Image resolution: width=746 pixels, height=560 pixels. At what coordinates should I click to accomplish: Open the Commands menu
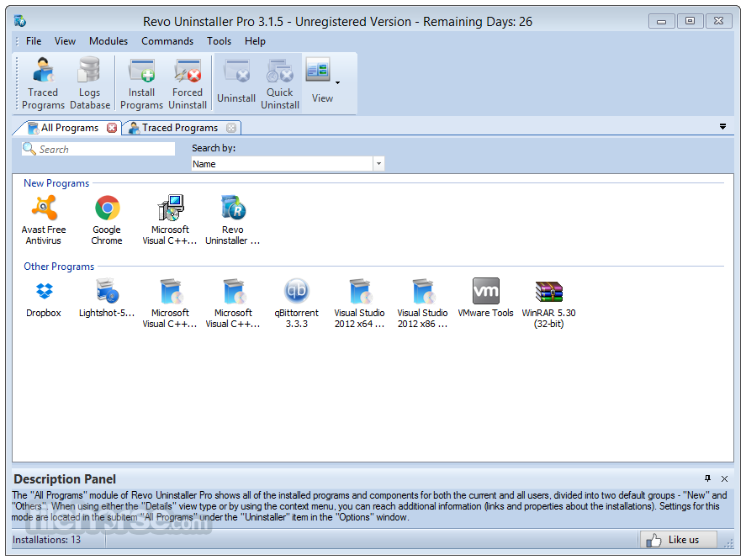167,41
